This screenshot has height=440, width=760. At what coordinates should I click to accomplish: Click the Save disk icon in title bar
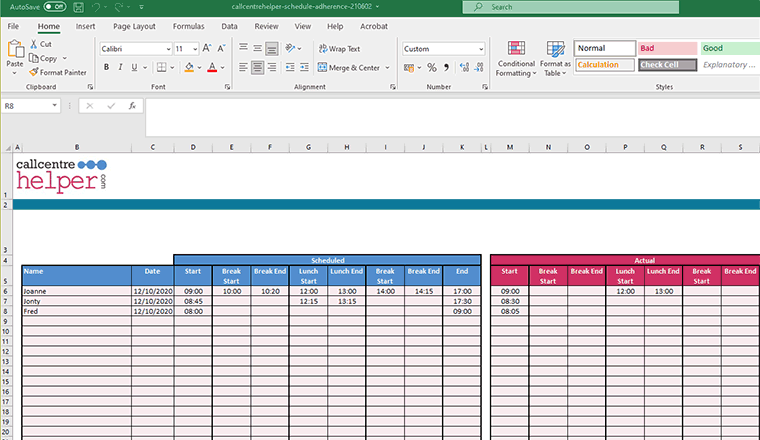click(78, 7)
